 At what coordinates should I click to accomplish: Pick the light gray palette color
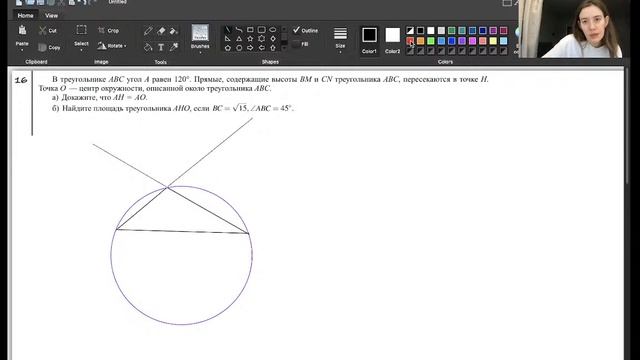[x=441, y=31]
